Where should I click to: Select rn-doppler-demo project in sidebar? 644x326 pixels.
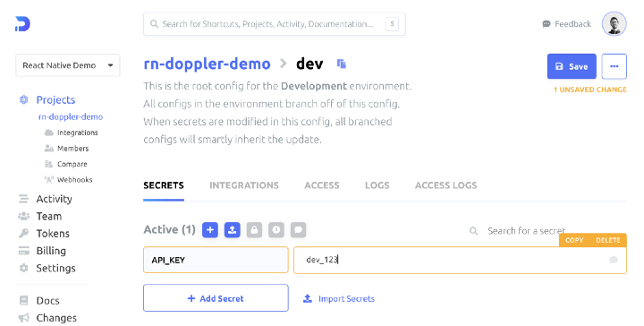pyautogui.click(x=71, y=116)
